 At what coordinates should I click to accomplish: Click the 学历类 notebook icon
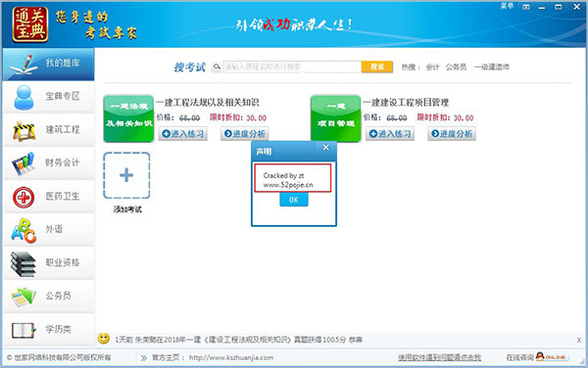click(x=24, y=330)
